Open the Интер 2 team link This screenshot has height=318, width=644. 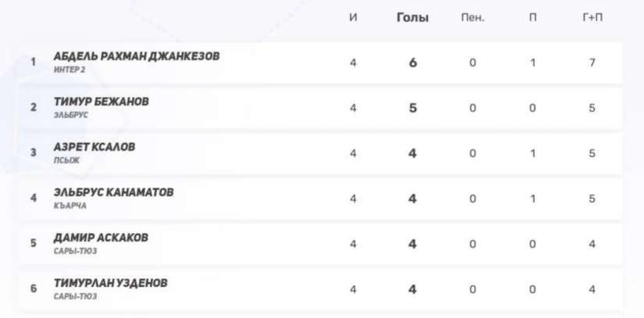69,70
